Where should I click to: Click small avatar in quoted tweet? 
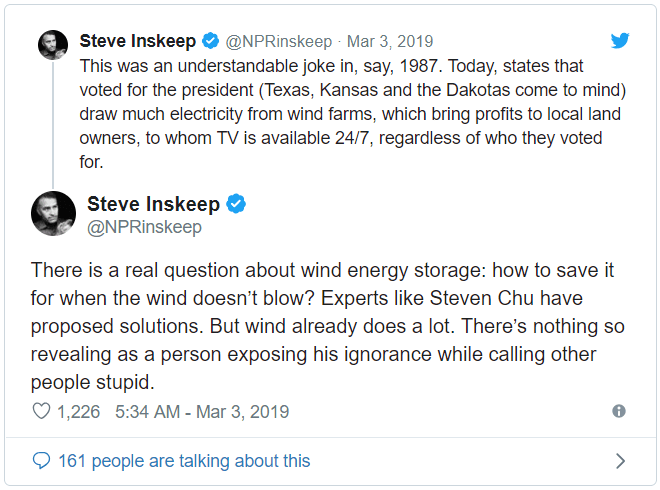point(52,45)
